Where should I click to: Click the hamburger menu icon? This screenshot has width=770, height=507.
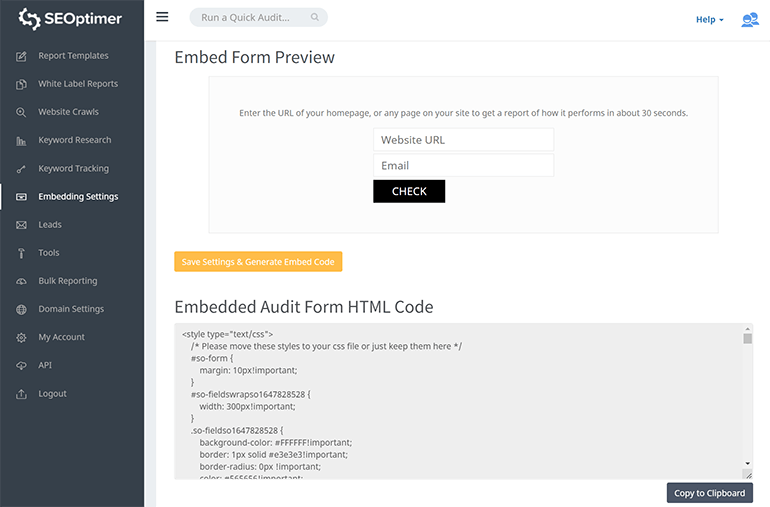163,17
